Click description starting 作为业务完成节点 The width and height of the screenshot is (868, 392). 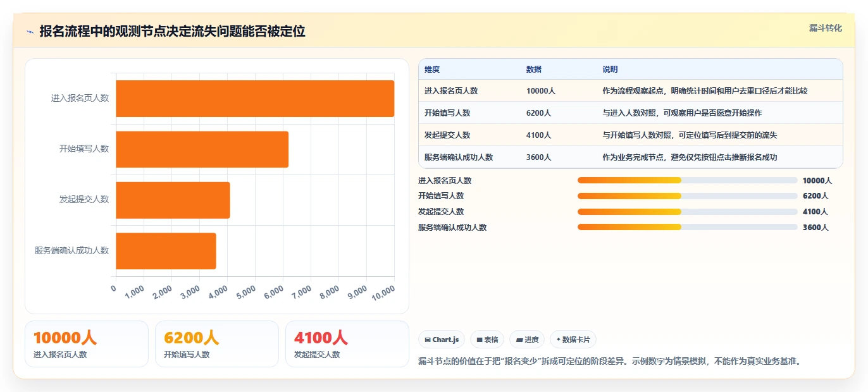(x=690, y=157)
